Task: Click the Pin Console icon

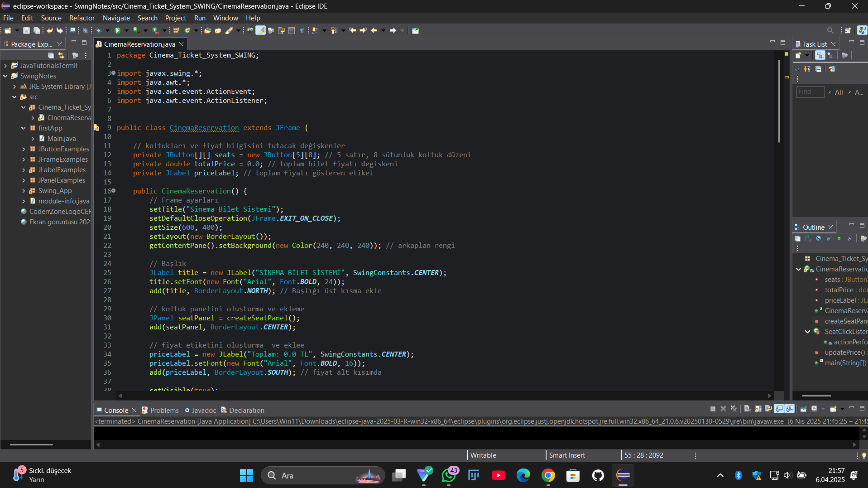Action: click(803, 409)
